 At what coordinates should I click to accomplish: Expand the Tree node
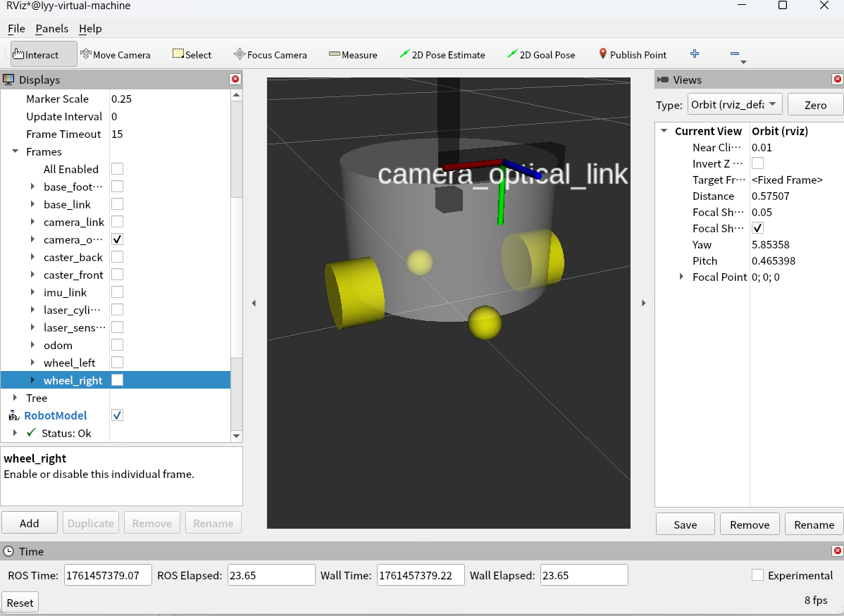point(15,398)
